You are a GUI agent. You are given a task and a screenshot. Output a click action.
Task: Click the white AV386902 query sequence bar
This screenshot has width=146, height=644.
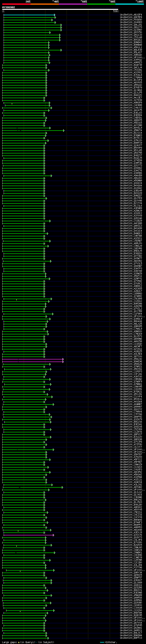pyautogui.click(x=60, y=10)
